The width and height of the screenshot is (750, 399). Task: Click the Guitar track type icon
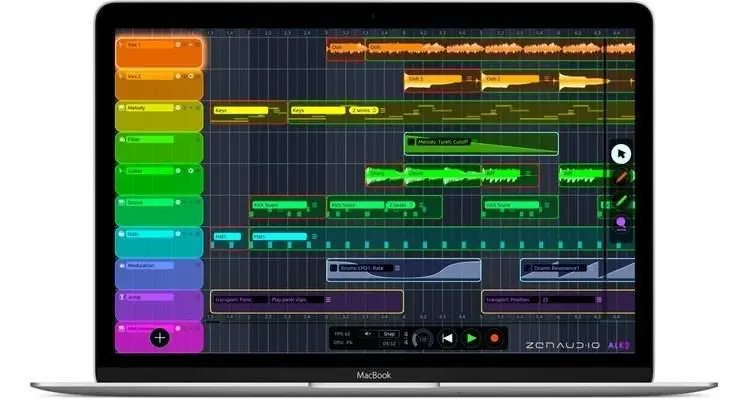pyautogui.click(x=121, y=171)
